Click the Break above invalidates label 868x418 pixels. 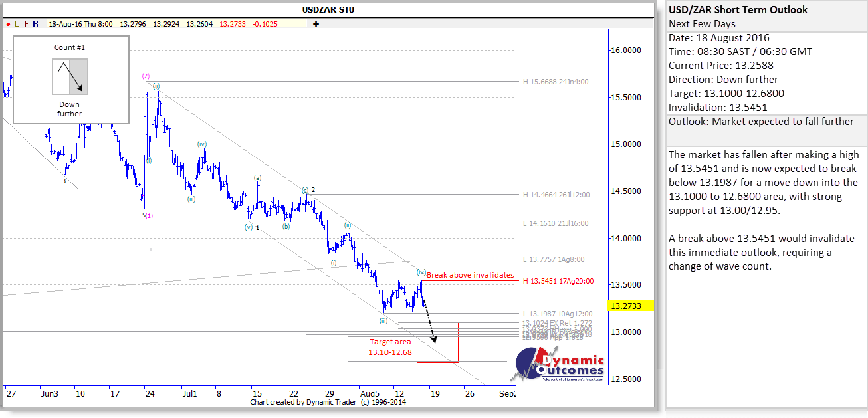pyautogui.click(x=471, y=274)
